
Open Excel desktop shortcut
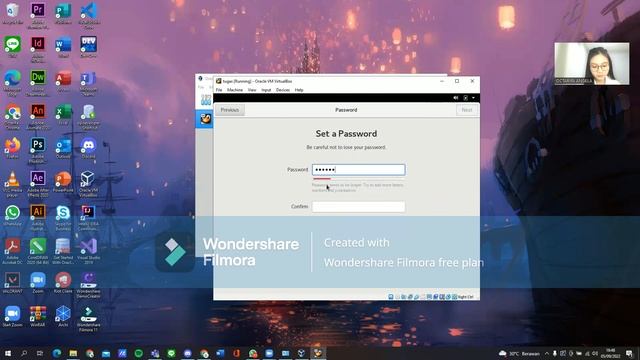tap(63, 114)
